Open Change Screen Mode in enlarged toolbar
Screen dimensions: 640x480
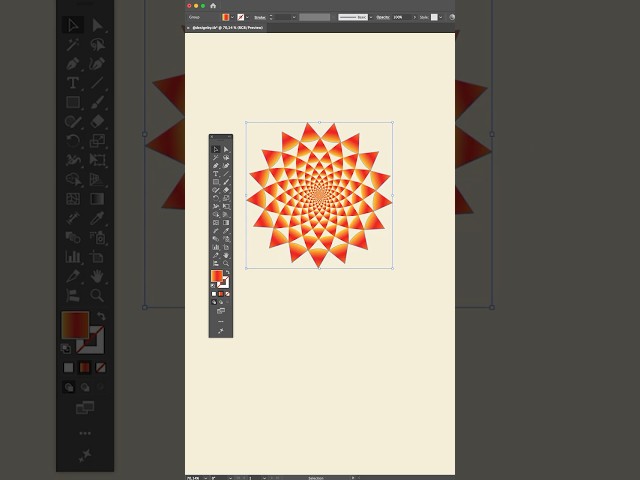click(85, 407)
